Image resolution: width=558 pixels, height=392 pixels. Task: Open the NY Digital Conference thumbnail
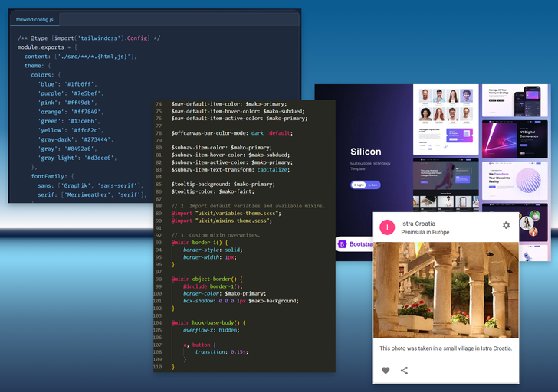coord(514,138)
